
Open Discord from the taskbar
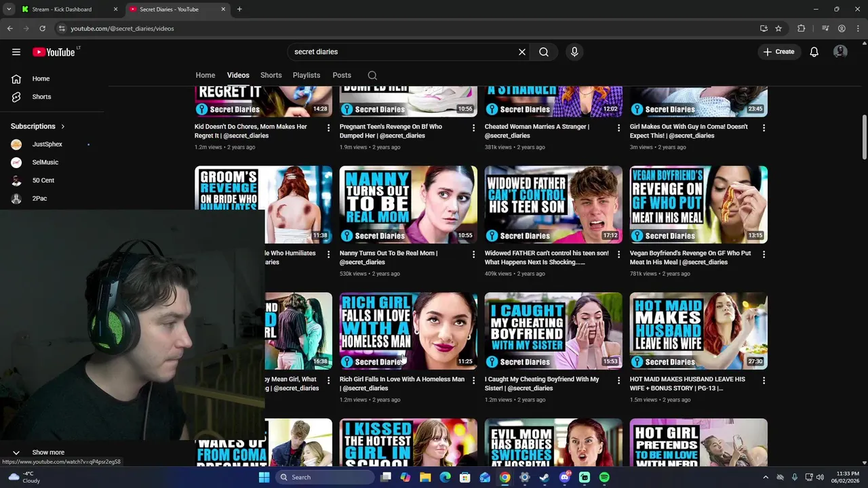(x=564, y=477)
